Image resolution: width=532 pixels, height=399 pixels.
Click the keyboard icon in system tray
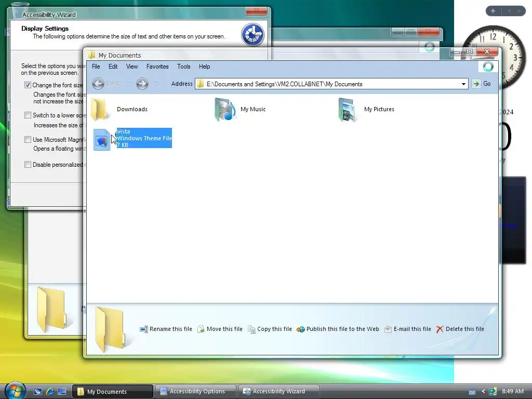pos(472,392)
